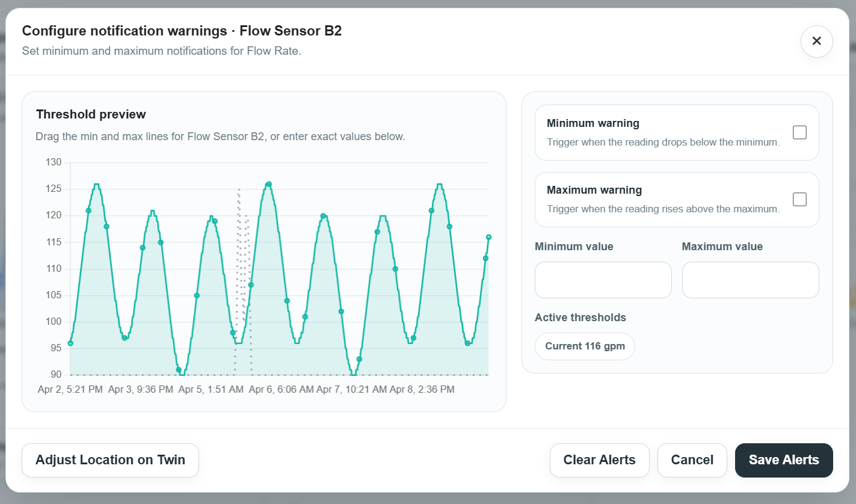
Task: Click the Maximum warning description text
Action: point(663,209)
